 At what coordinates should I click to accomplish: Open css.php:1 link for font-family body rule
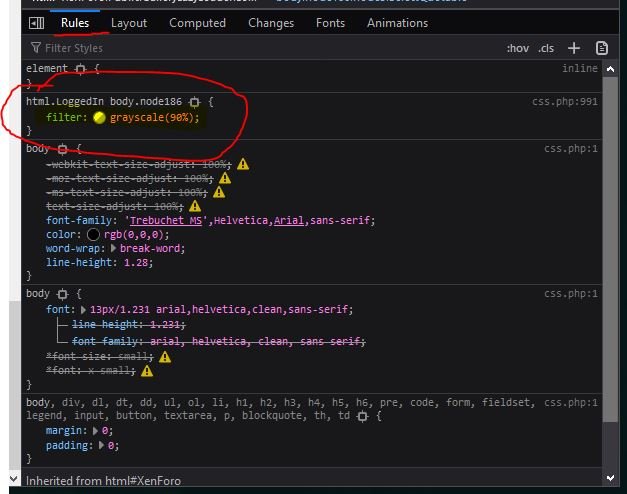coord(571,149)
